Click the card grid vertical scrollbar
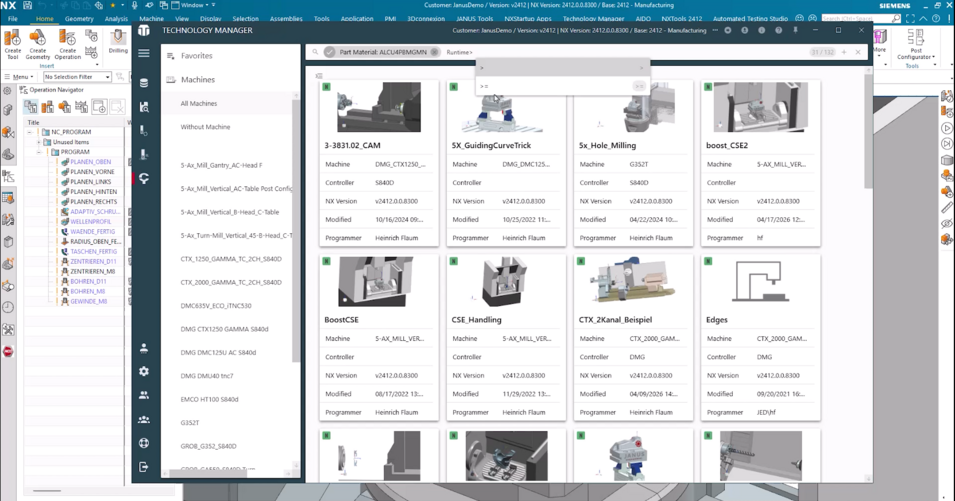Viewport: 955px width, 501px height. pyautogui.click(x=867, y=131)
